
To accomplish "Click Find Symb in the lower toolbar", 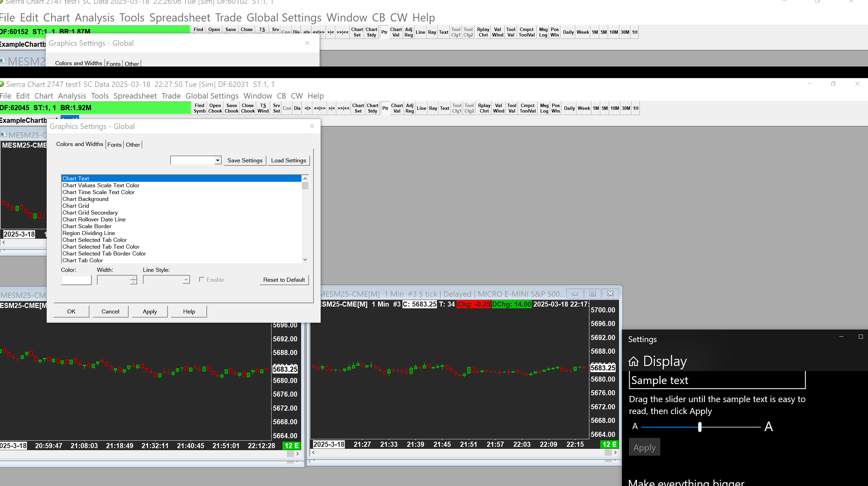I will (200, 108).
